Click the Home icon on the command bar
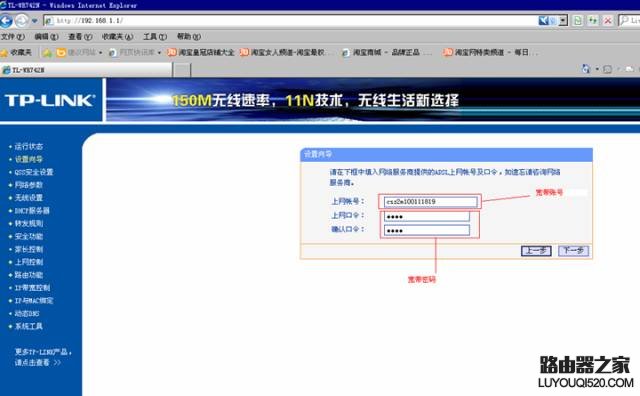Image resolution: width=640 pixels, height=396 pixels. 586,69
